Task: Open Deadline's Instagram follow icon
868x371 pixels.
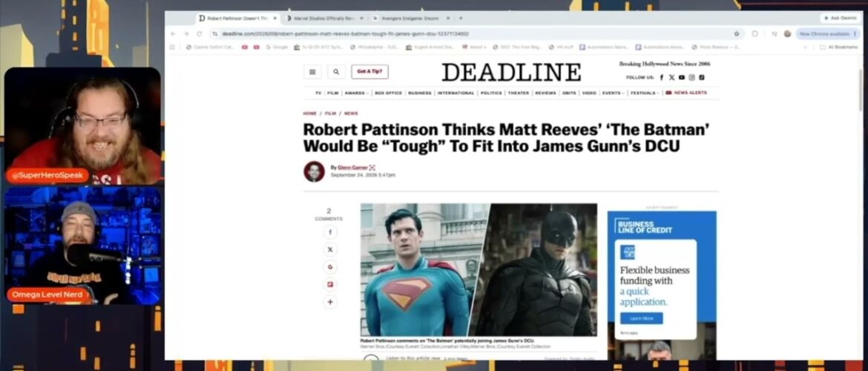Action: (x=691, y=77)
